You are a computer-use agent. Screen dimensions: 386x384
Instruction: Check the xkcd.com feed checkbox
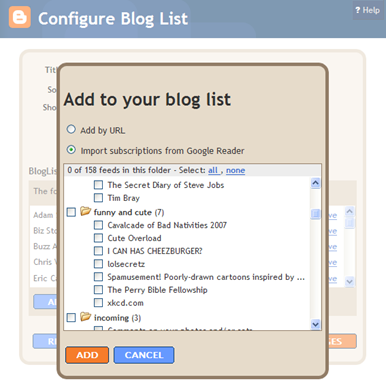tap(98, 303)
